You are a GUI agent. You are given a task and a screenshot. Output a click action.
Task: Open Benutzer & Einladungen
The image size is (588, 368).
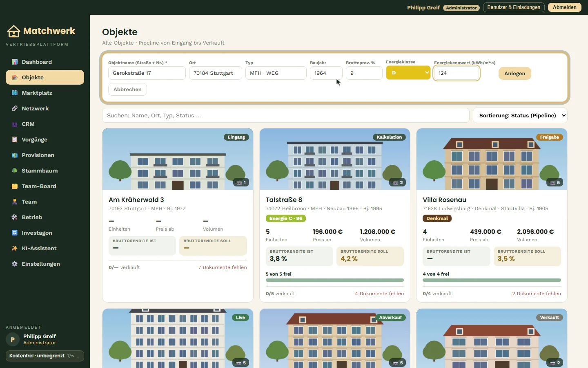tap(514, 7)
